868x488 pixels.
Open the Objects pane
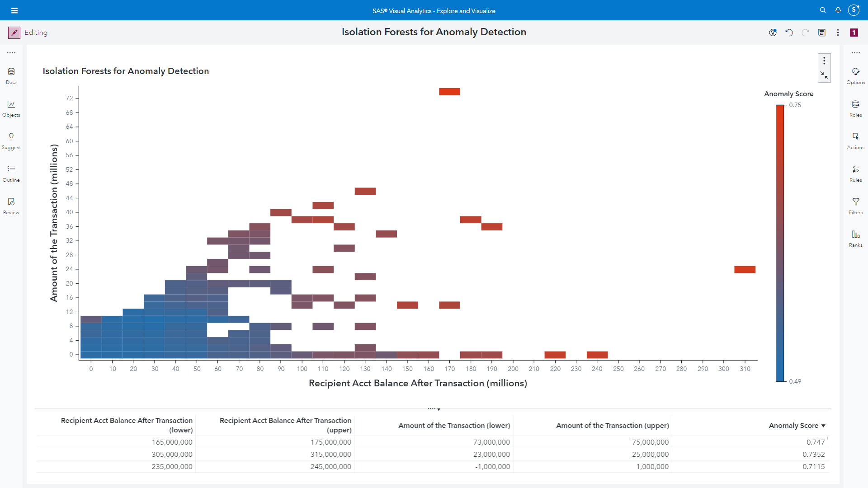click(11, 108)
